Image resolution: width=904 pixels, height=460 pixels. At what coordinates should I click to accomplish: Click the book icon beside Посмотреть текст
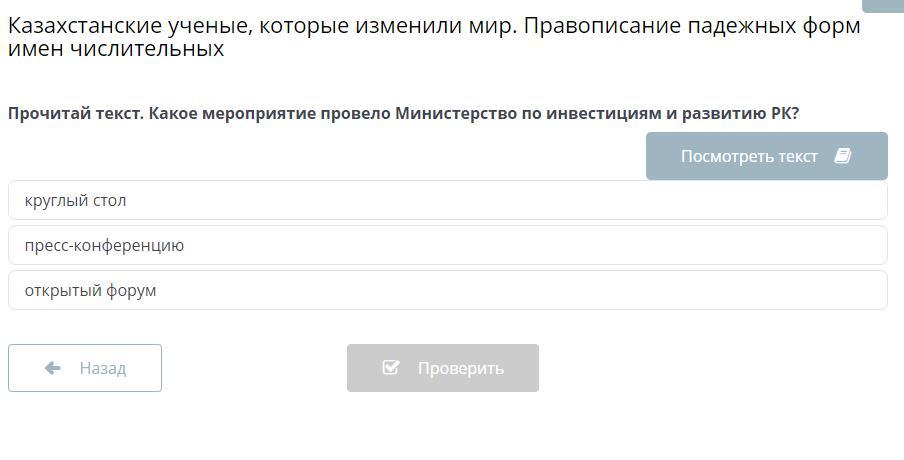click(842, 156)
